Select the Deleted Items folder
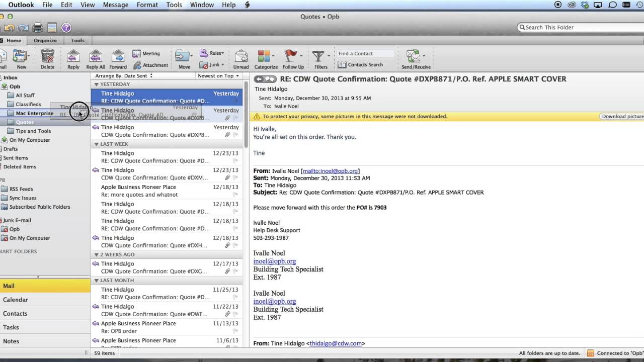 click(x=20, y=167)
